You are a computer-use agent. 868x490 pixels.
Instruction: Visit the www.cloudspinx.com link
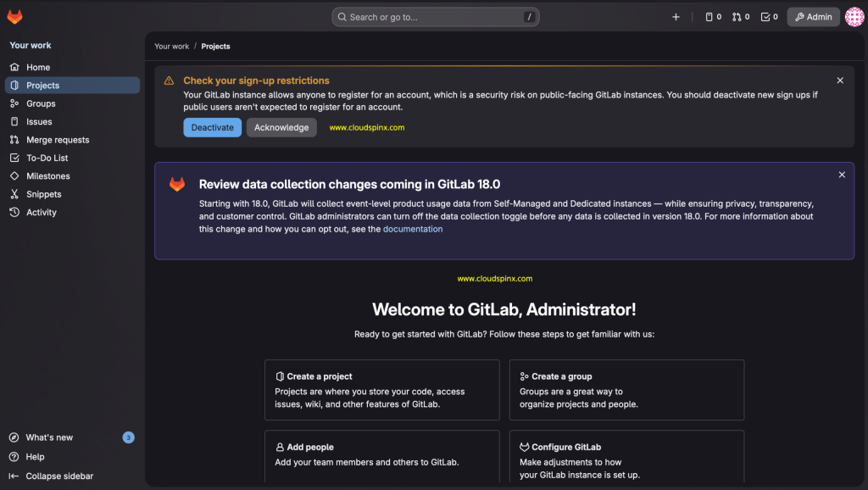click(366, 127)
